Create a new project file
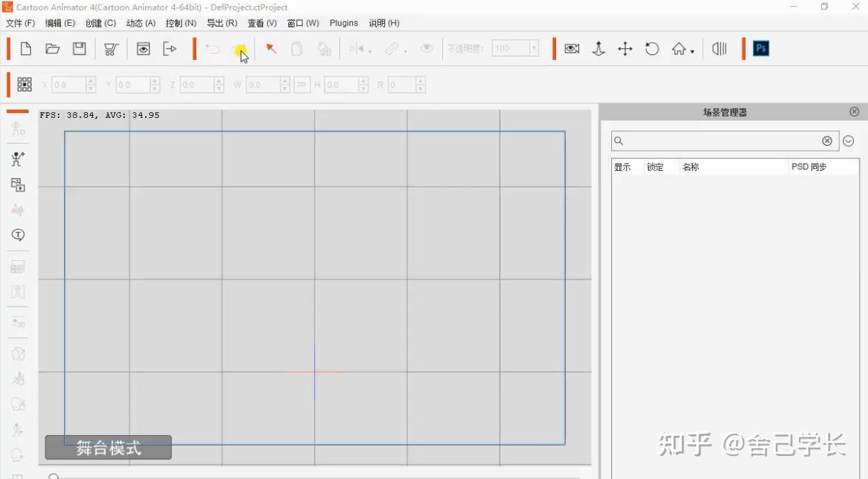The height and width of the screenshot is (479, 868). tap(26, 49)
